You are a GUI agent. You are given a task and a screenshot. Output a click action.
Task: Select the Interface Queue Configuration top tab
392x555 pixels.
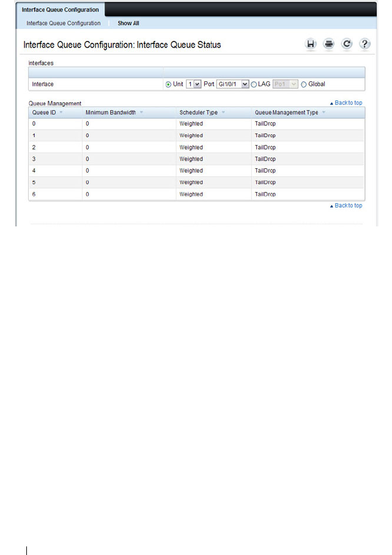[60, 10]
